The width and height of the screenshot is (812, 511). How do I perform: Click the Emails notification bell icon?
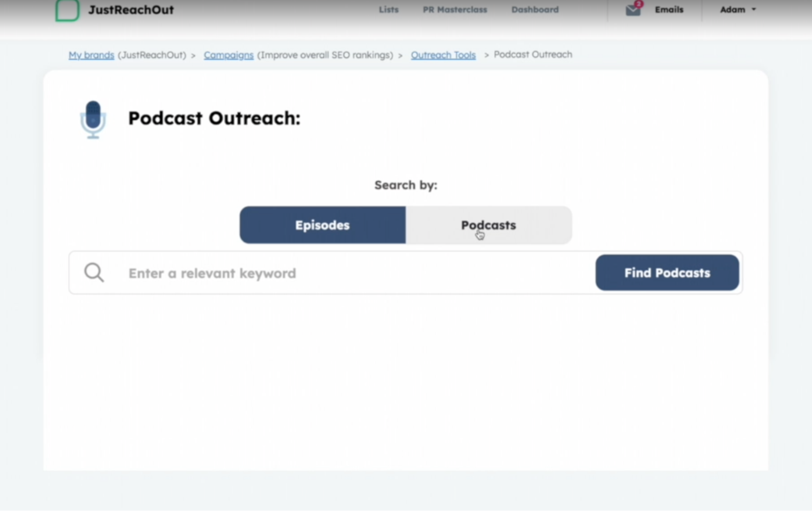[x=632, y=9]
